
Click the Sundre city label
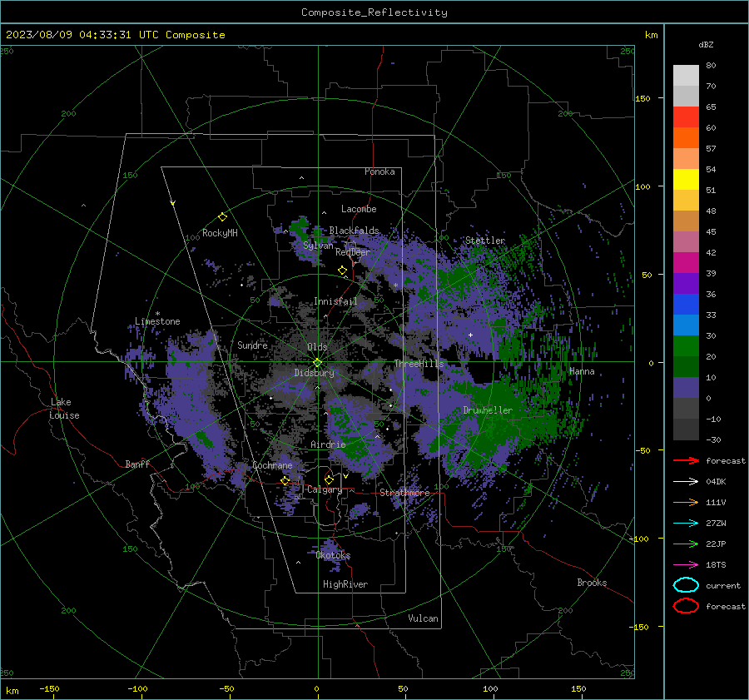(252, 345)
